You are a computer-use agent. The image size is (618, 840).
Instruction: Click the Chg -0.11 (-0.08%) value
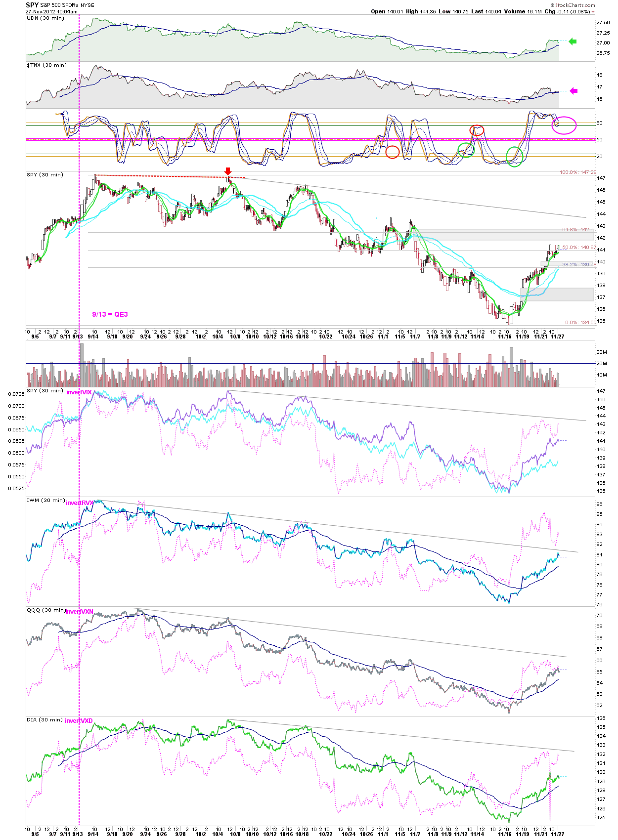pyautogui.click(x=567, y=11)
